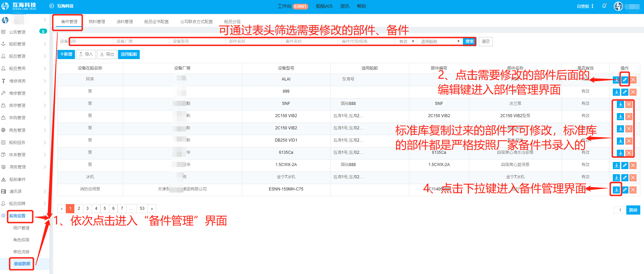
Task: Click the 导出 export button
Action: [x=107, y=54]
